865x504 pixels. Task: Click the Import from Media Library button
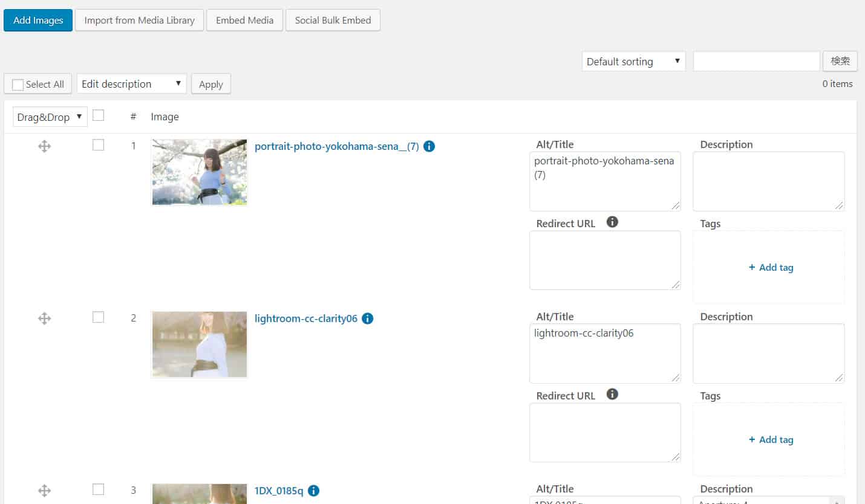139,20
